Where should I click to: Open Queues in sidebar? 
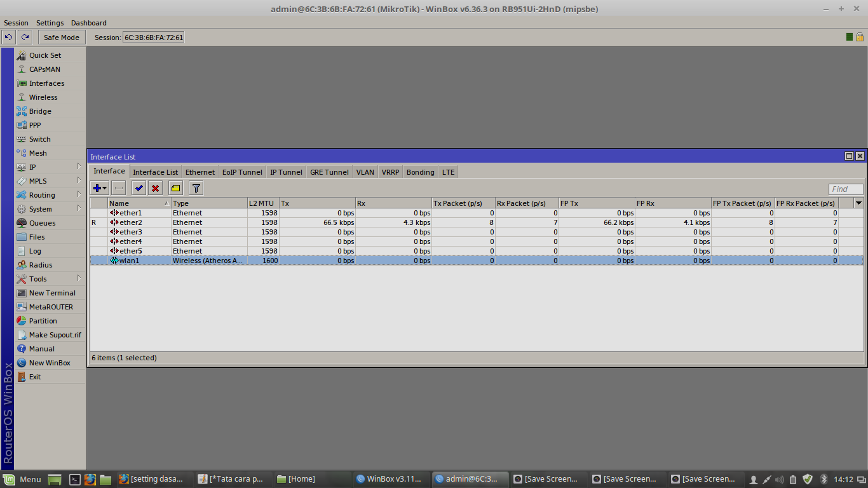[x=50, y=223]
